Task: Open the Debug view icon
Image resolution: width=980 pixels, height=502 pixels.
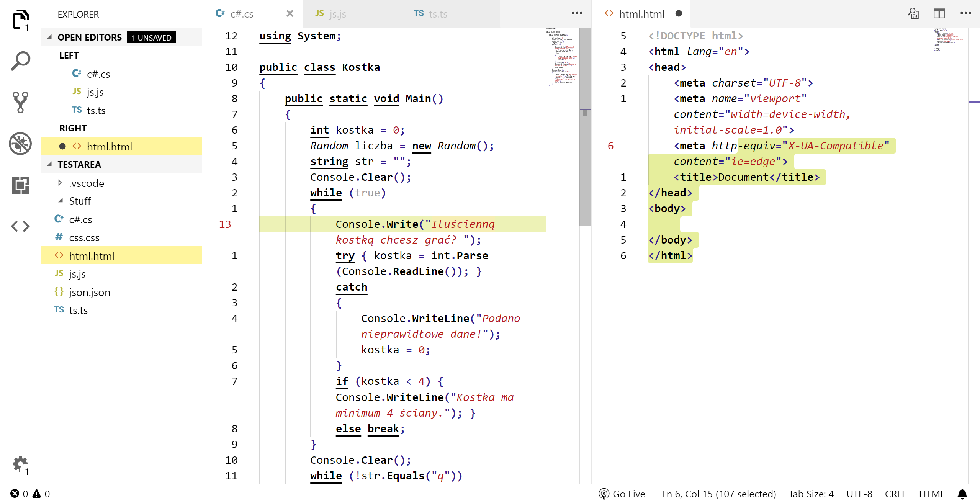Action: (x=20, y=144)
